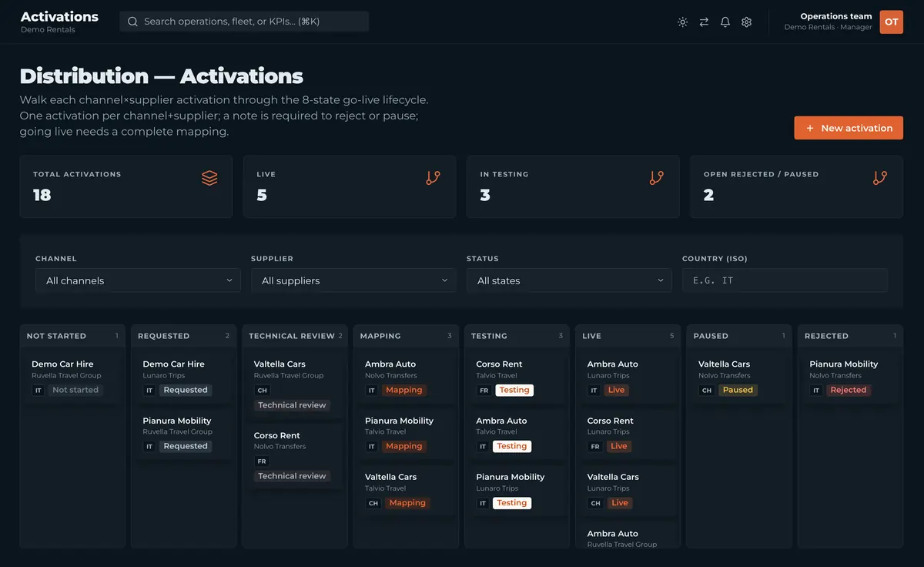Click the Live count value 5

(262, 196)
